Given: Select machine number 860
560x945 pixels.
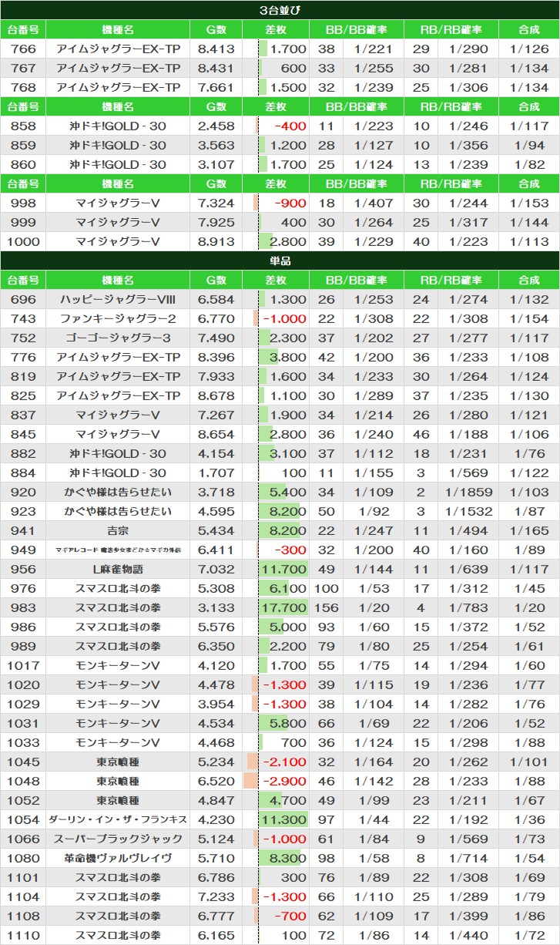Looking at the screenshot, I should pos(23,164).
